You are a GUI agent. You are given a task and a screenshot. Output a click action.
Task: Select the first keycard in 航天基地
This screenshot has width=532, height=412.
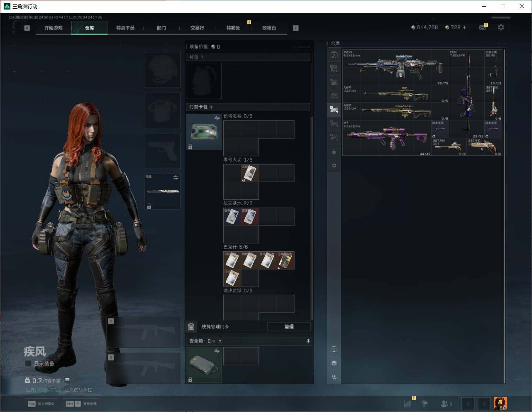232,217
